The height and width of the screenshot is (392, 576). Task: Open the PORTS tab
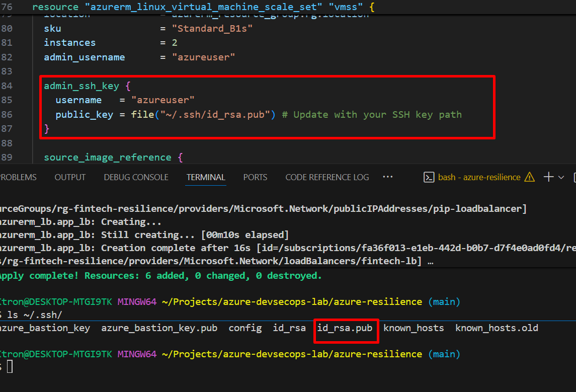(x=255, y=177)
